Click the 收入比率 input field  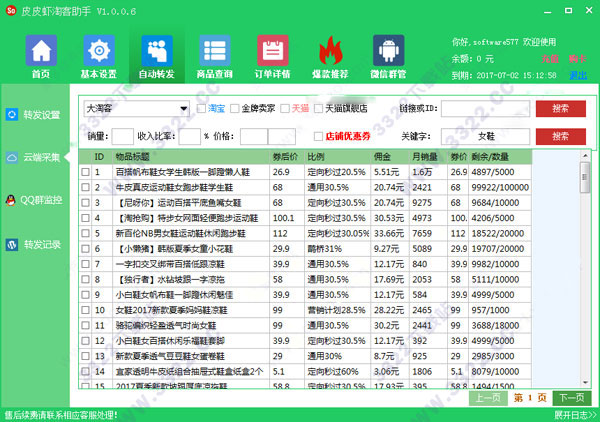pos(190,136)
